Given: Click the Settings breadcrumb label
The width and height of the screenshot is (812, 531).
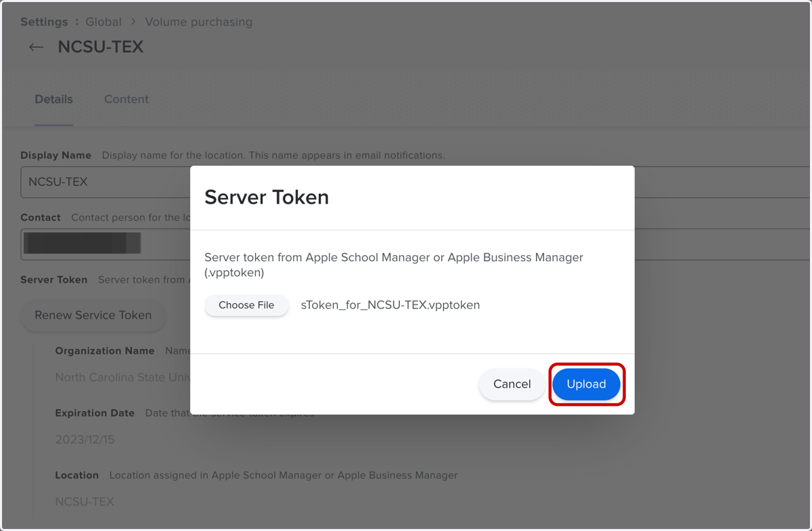Looking at the screenshot, I should [44, 22].
